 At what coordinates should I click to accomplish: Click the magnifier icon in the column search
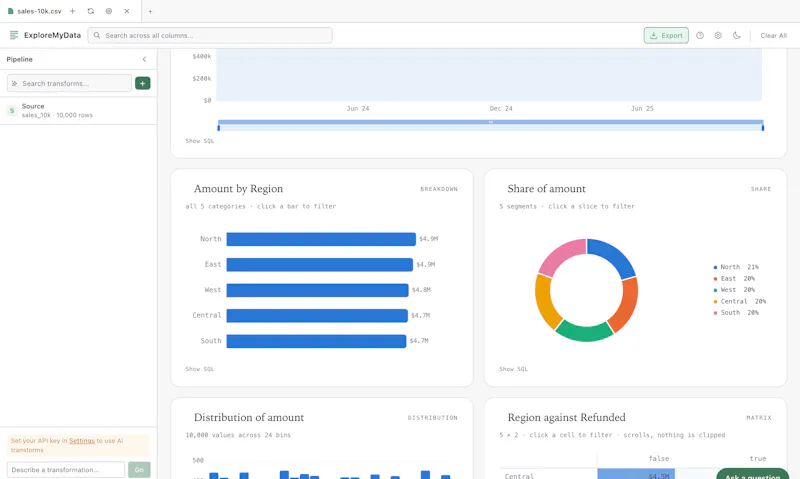point(97,35)
